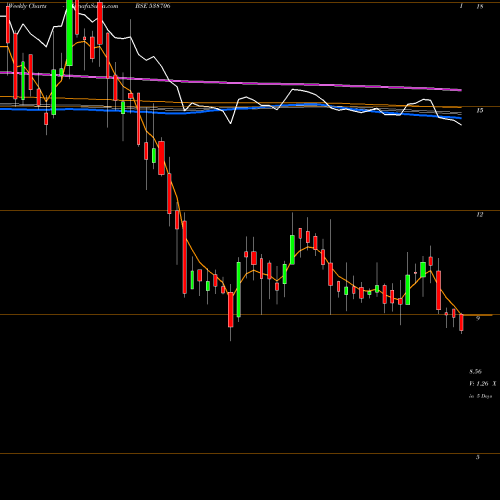
Task: Click the '8.56' closing price value
Action: click(x=476, y=371)
